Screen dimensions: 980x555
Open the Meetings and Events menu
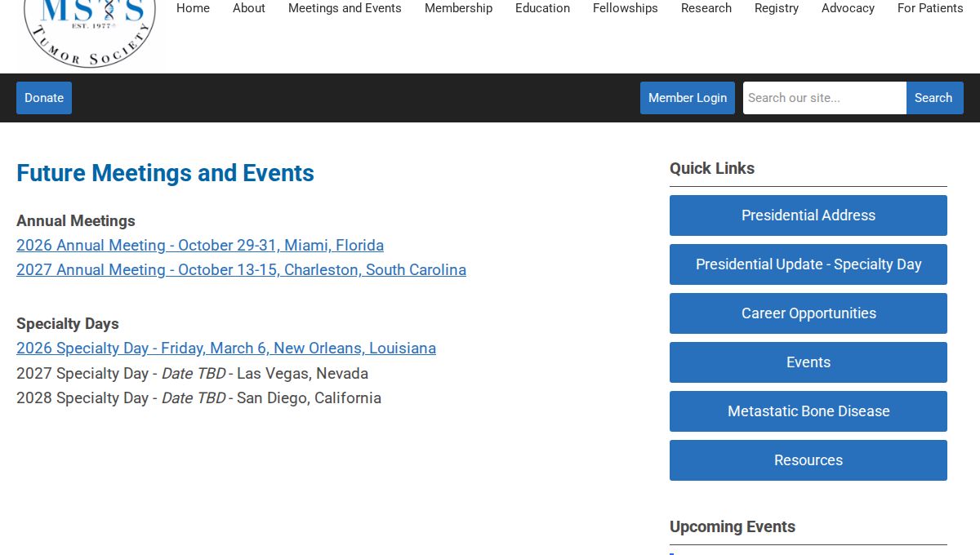tap(345, 8)
